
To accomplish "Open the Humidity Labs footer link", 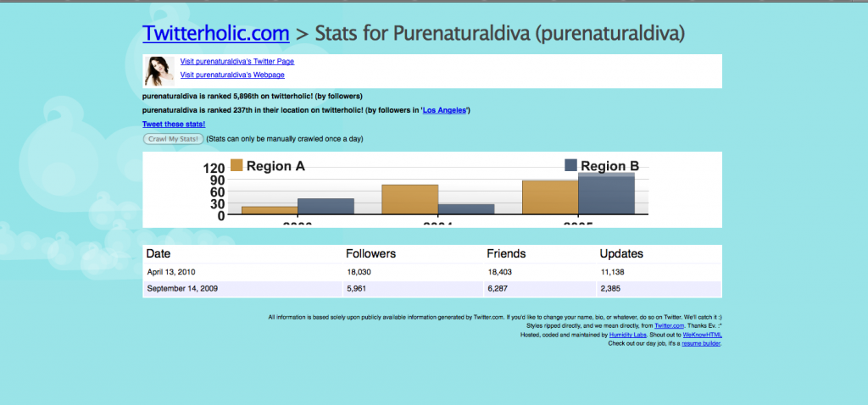I will [x=628, y=335].
